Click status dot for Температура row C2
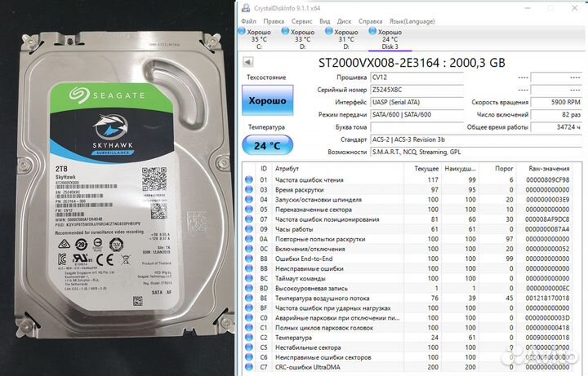The height and width of the screenshot is (376, 588). pyautogui.click(x=248, y=338)
